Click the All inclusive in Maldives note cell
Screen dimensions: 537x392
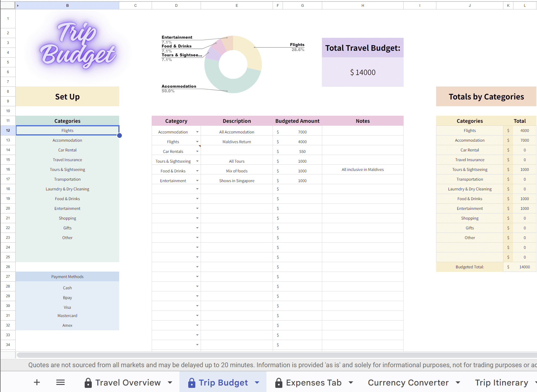363,169
